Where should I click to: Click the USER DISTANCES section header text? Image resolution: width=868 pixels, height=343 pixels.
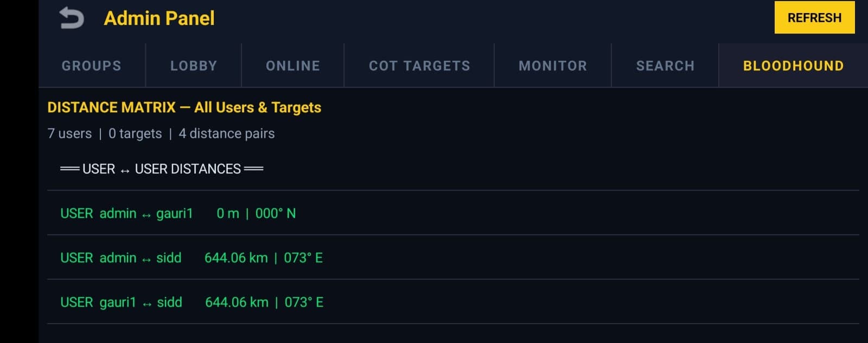[162, 169]
